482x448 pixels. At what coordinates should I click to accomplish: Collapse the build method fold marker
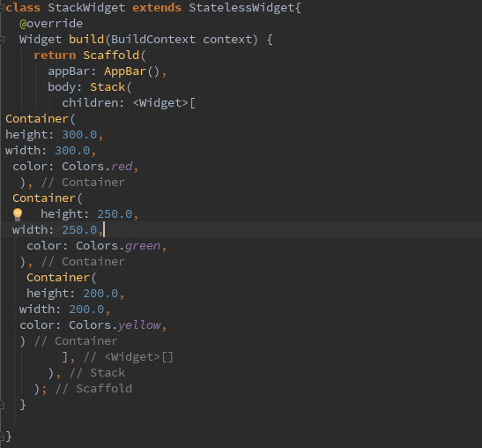(2, 40)
